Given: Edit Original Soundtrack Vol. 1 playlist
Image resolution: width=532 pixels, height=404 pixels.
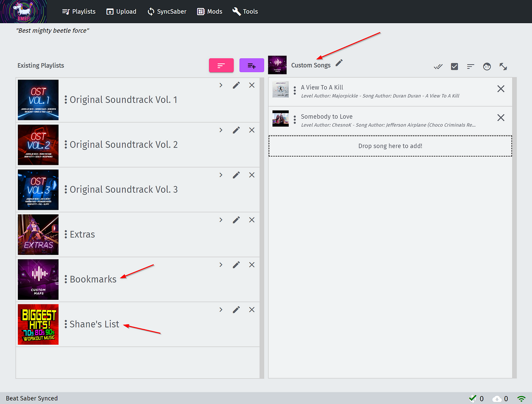Looking at the screenshot, I should pyautogui.click(x=236, y=85).
